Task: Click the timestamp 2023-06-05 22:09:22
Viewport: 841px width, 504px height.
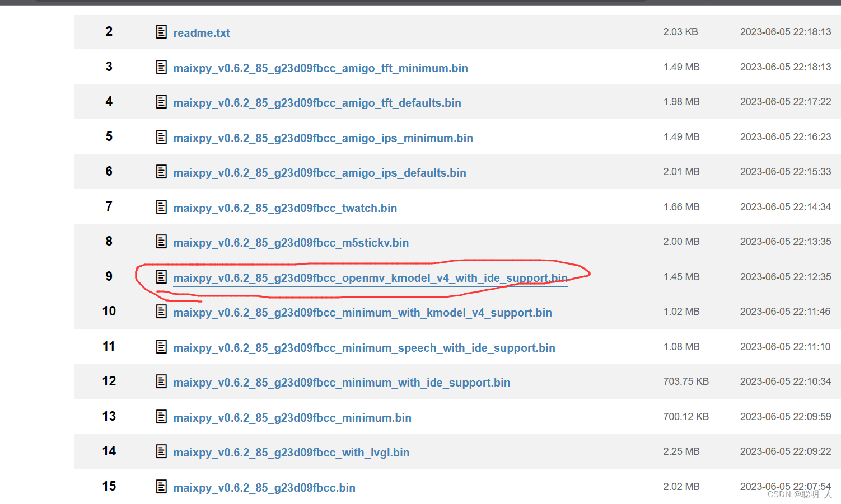Action: 786,451
